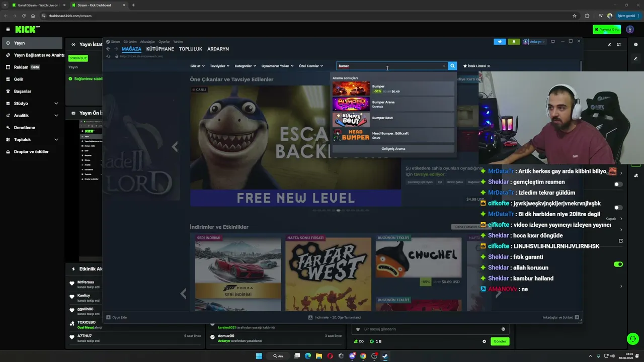This screenshot has height=362, width=644.
Task: Open the Ardaryn account dropdown in Steam
Action: point(534,42)
